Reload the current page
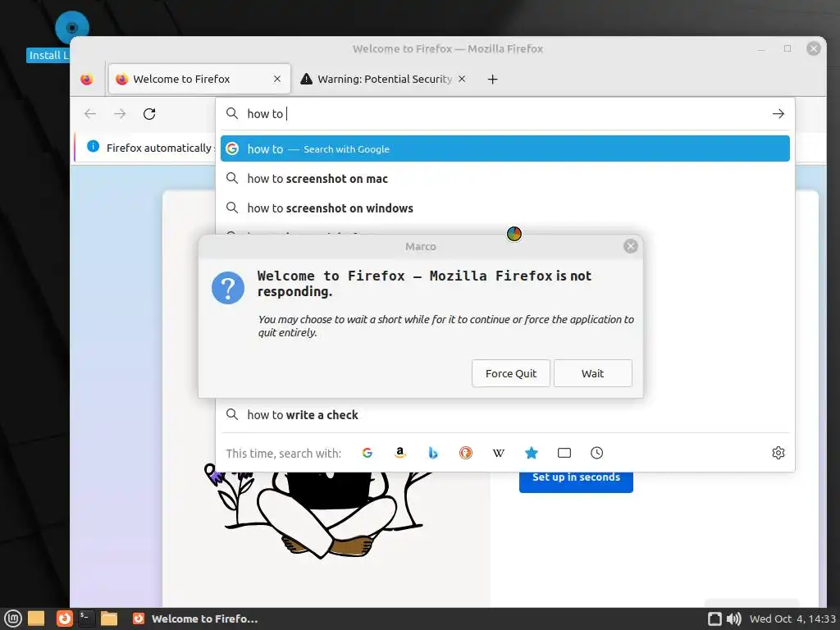The height and width of the screenshot is (630, 840). 149,113
